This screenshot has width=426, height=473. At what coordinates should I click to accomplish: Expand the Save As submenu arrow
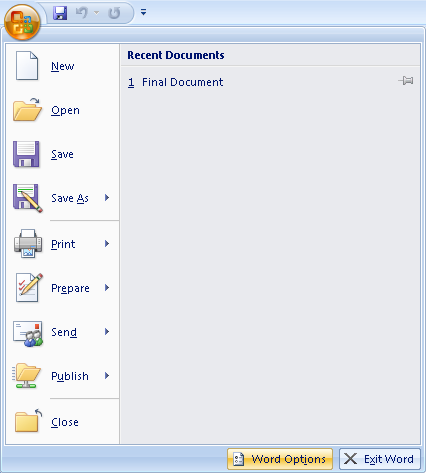click(107, 198)
